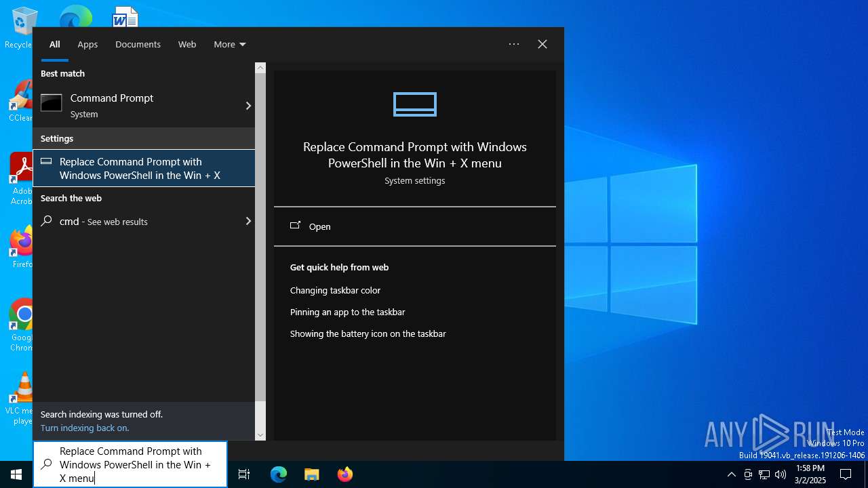Click the safely remove hardware tray icon
This screenshot has width=868, height=488.
(748, 474)
